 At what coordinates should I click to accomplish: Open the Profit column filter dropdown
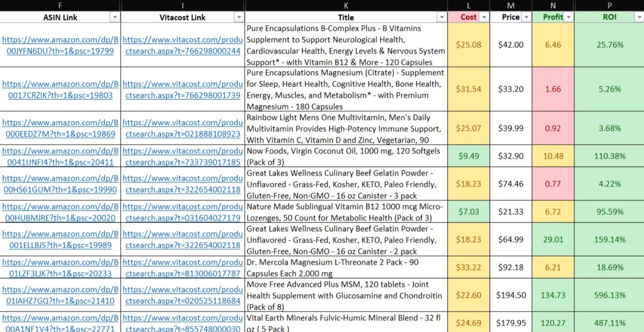pyautogui.click(x=569, y=17)
